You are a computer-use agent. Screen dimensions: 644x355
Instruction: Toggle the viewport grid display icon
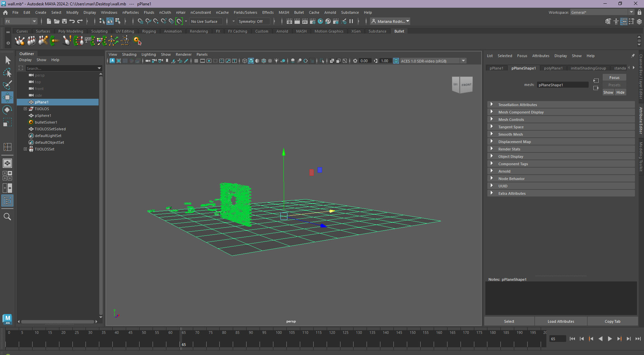(x=196, y=61)
